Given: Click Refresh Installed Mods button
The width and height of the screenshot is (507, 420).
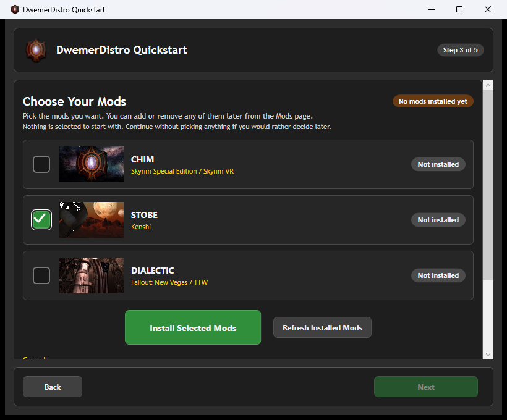Looking at the screenshot, I should pyautogui.click(x=322, y=327).
